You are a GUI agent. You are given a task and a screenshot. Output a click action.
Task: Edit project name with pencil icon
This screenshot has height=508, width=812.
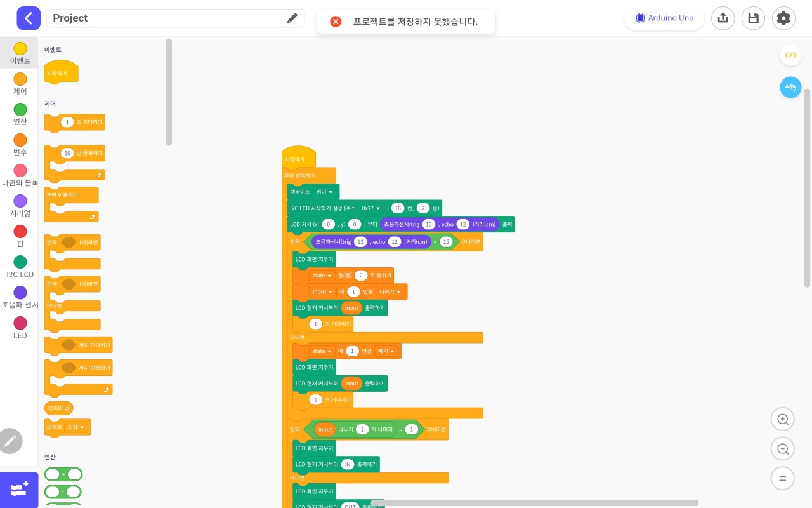tap(292, 18)
